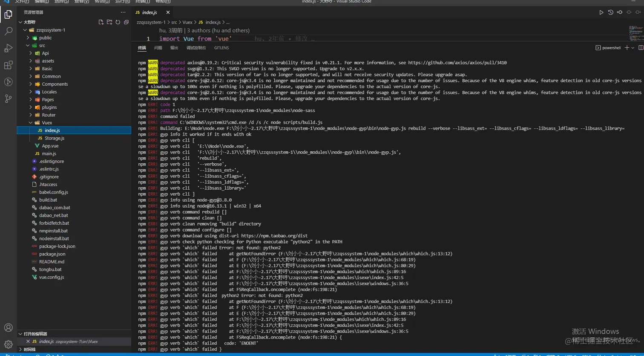Select the powershell terminal instance
644x356 pixels.
tap(608, 48)
